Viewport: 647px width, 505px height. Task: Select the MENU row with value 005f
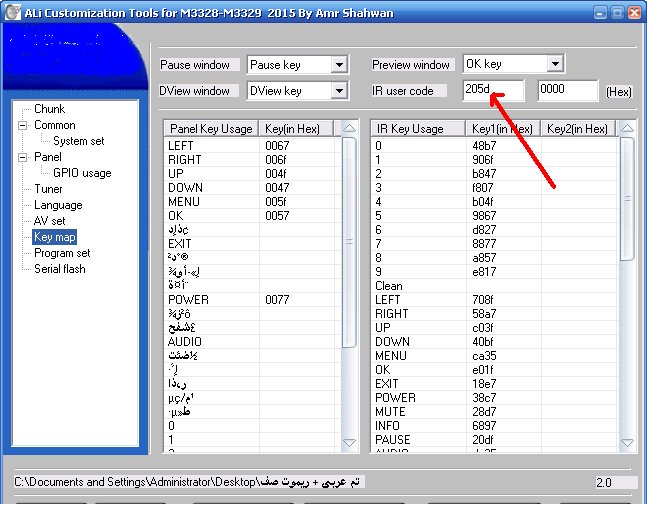pyautogui.click(x=253, y=202)
